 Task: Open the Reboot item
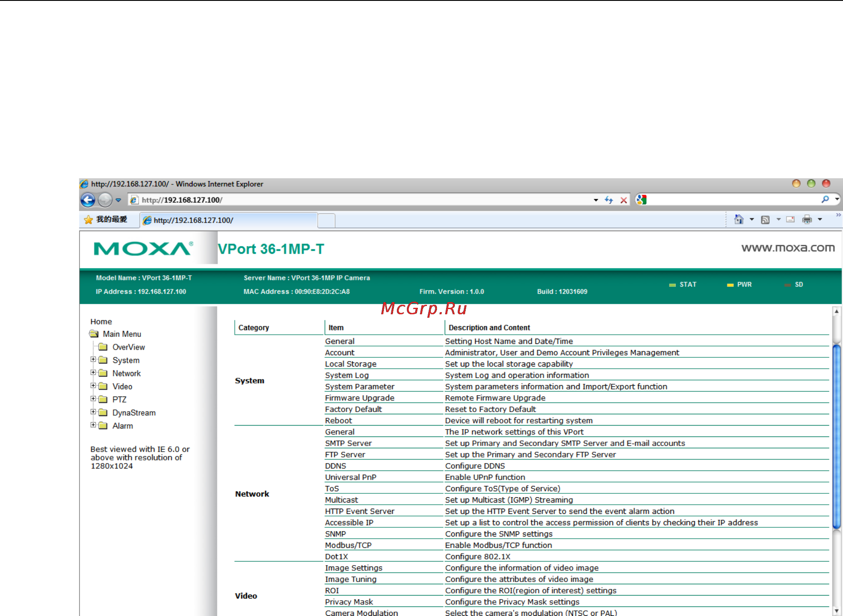point(338,420)
